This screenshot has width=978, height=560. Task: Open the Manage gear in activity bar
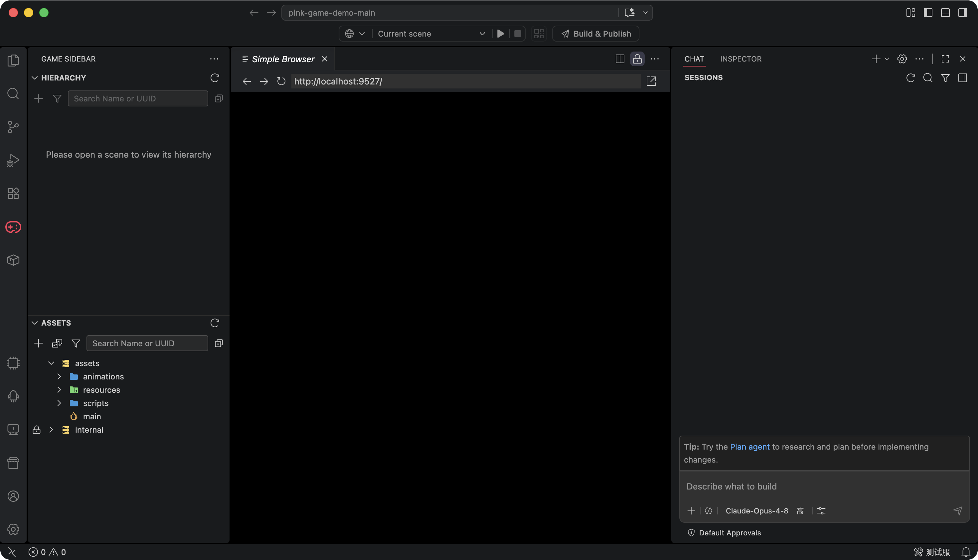13,529
